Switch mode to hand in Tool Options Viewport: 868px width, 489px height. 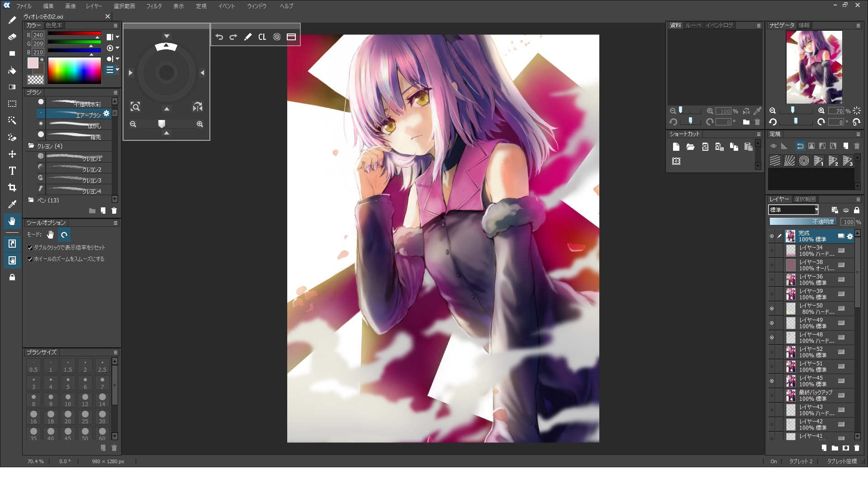[x=50, y=235]
